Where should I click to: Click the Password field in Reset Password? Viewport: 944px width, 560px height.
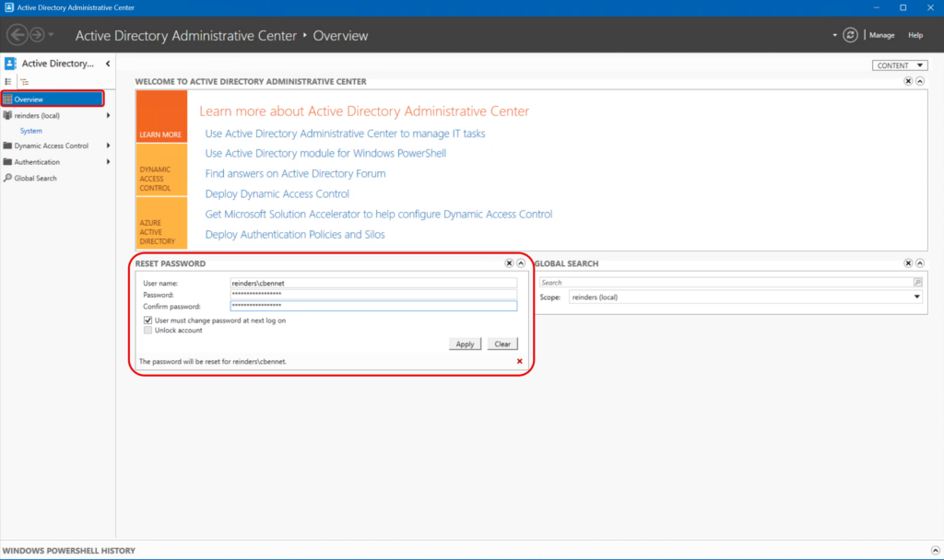pos(373,294)
